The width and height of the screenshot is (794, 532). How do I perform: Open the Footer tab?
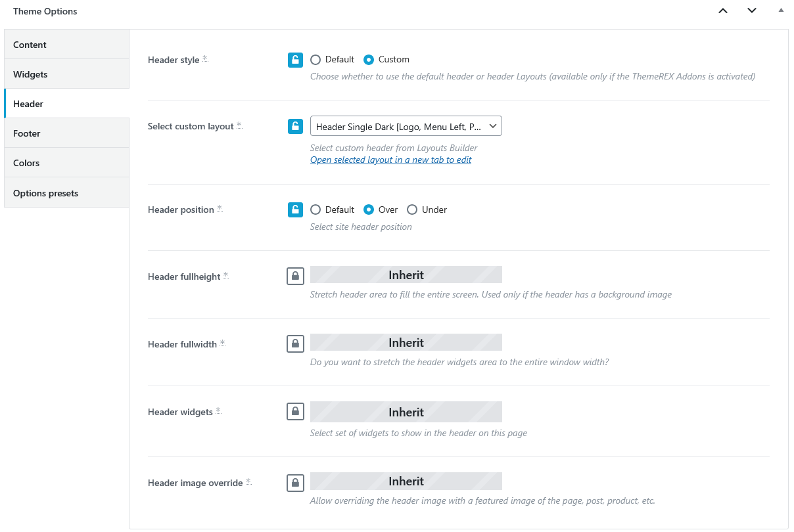(x=66, y=133)
